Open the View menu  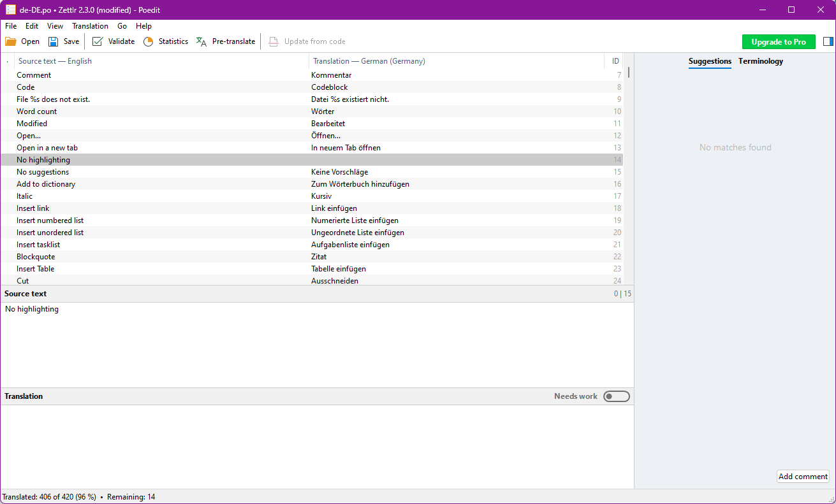(x=55, y=26)
